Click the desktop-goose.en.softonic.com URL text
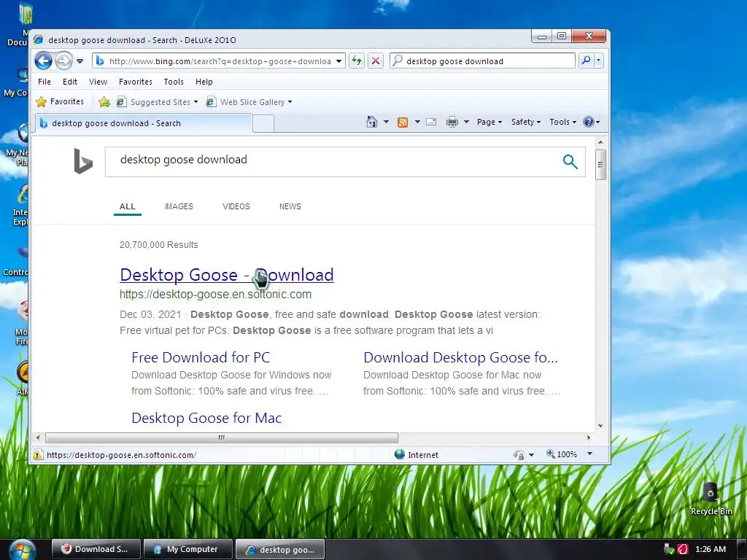The width and height of the screenshot is (747, 560). click(215, 295)
